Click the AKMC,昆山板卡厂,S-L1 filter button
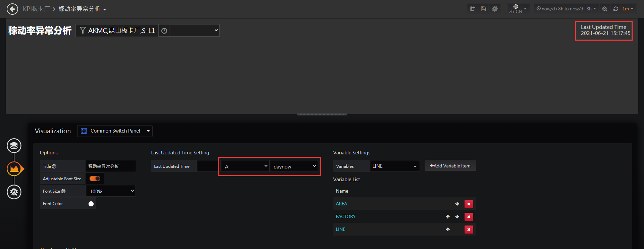 (117, 31)
